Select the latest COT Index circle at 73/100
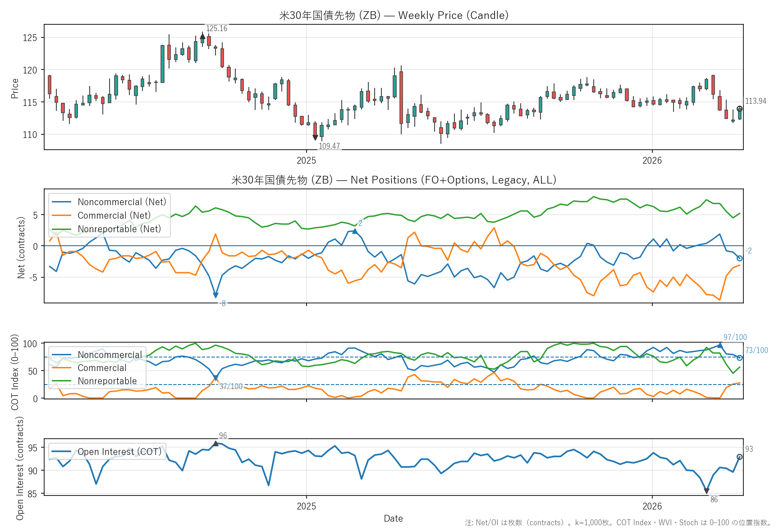This screenshot has height=532, width=779. [x=739, y=358]
